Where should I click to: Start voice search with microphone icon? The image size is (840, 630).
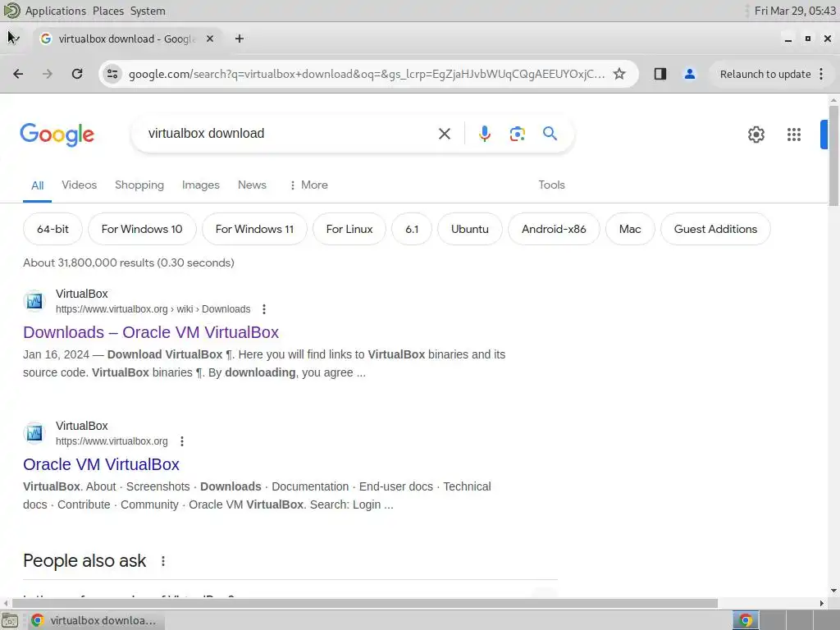coord(485,134)
